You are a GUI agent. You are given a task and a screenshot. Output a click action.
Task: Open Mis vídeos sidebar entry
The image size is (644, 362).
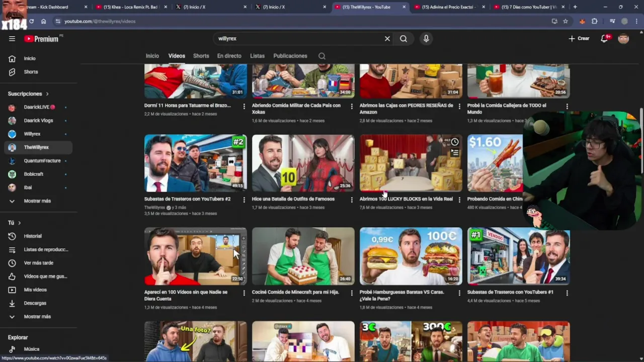[x=38, y=290]
